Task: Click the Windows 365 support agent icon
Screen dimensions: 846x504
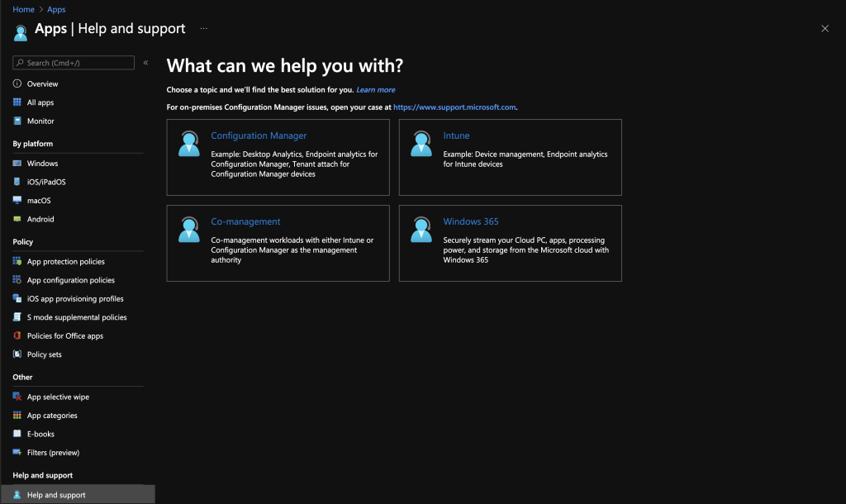Action: pyautogui.click(x=421, y=230)
